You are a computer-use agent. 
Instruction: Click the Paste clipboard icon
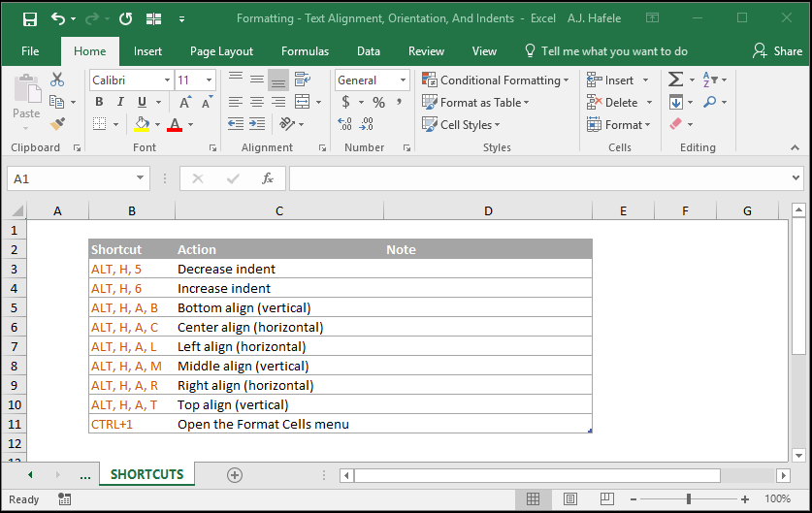(x=26, y=89)
